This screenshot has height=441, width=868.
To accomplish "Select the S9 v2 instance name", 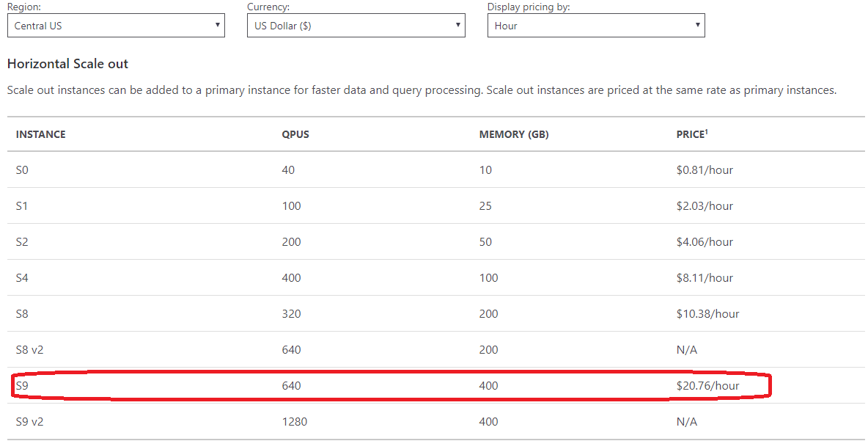I will 29,422.
